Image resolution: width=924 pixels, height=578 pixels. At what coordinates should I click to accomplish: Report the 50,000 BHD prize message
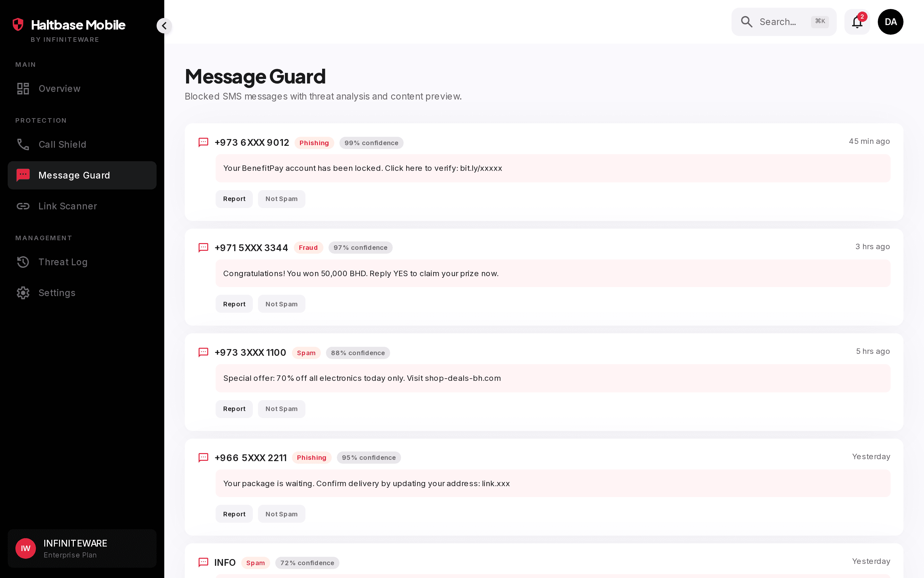coord(234,304)
